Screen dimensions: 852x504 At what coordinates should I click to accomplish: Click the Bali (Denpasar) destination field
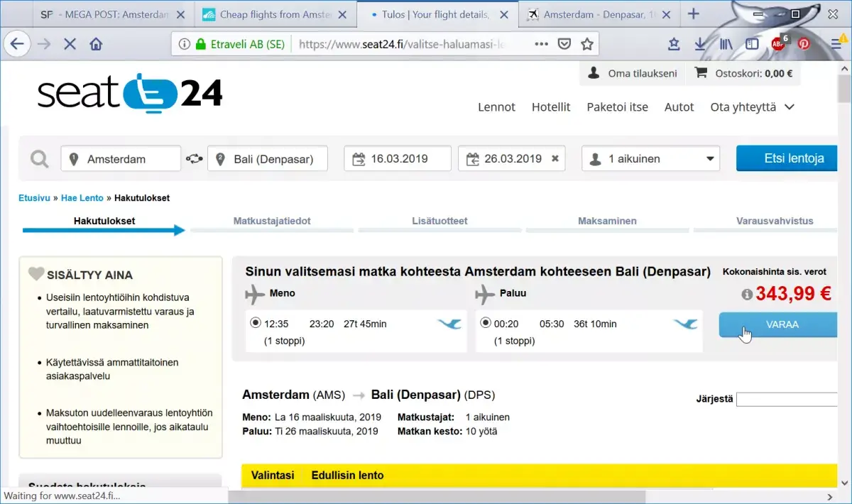pos(268,159)
